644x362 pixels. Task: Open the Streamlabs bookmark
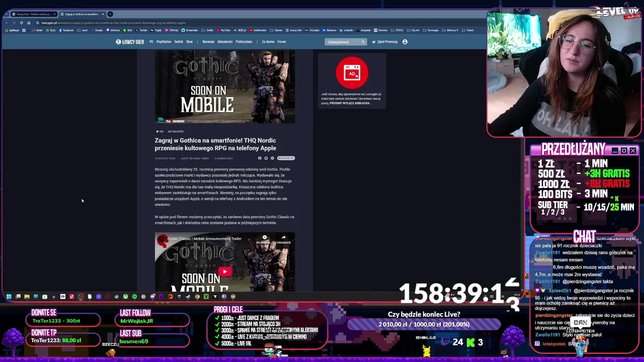pos(190,30)
